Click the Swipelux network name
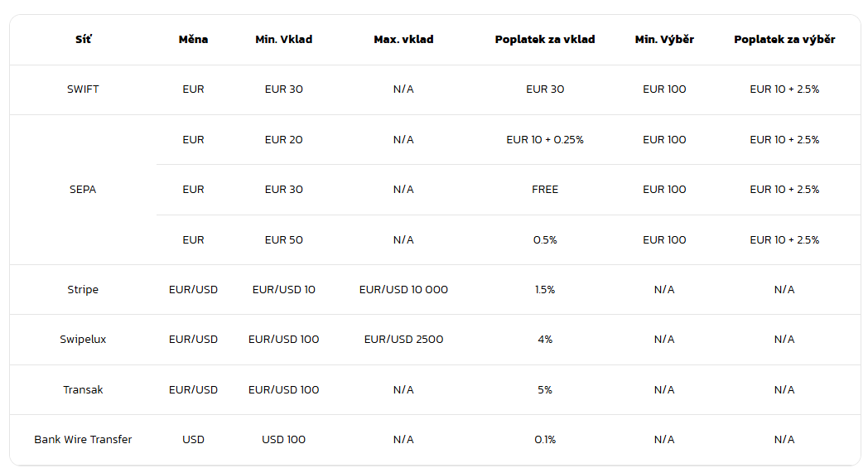Image resolution: width=868 pixels, height=473 pixels. pyautogui.click(x=83, y=340)
